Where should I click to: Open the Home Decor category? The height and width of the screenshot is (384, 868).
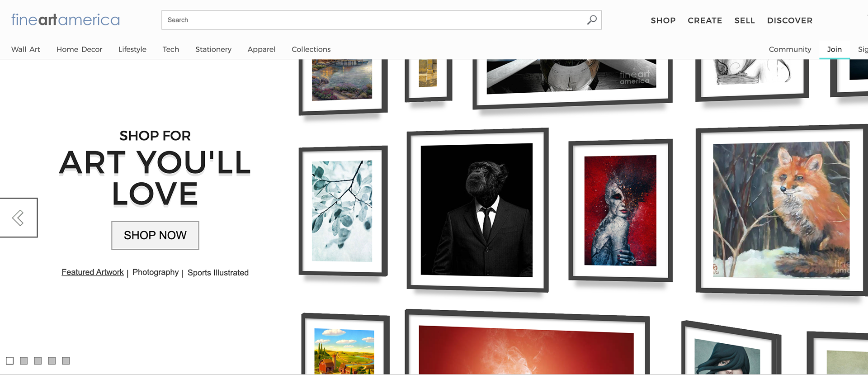[x=79, y=49]
